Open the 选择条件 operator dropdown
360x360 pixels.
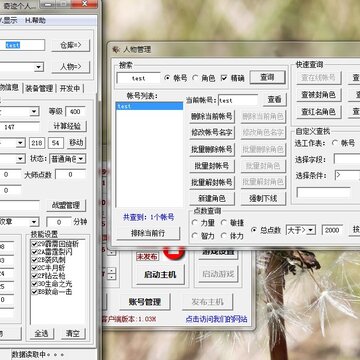[x=347, y=175]
